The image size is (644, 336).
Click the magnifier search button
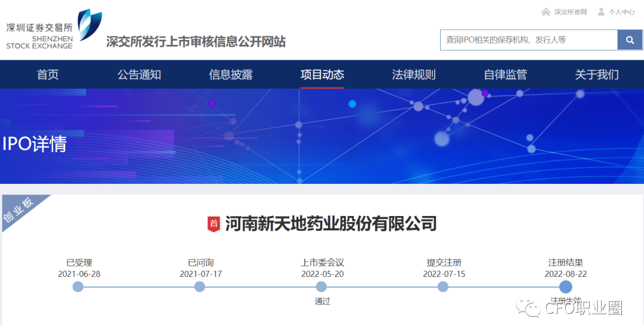tap(630, 40)
